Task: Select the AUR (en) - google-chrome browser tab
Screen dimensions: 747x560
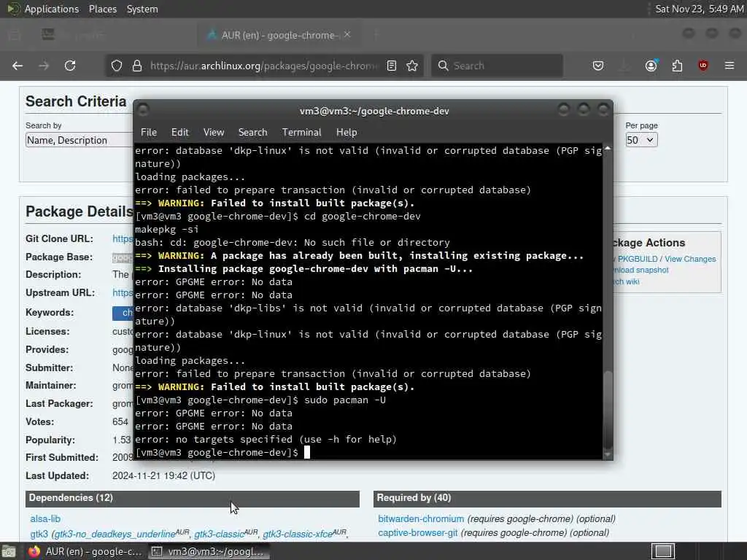Action: (278, 35)
